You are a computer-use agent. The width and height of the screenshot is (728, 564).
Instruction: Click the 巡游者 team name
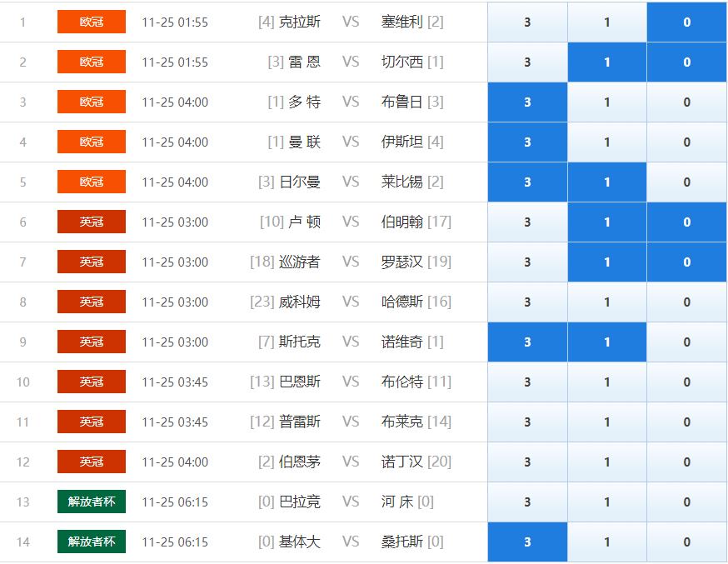299,262
